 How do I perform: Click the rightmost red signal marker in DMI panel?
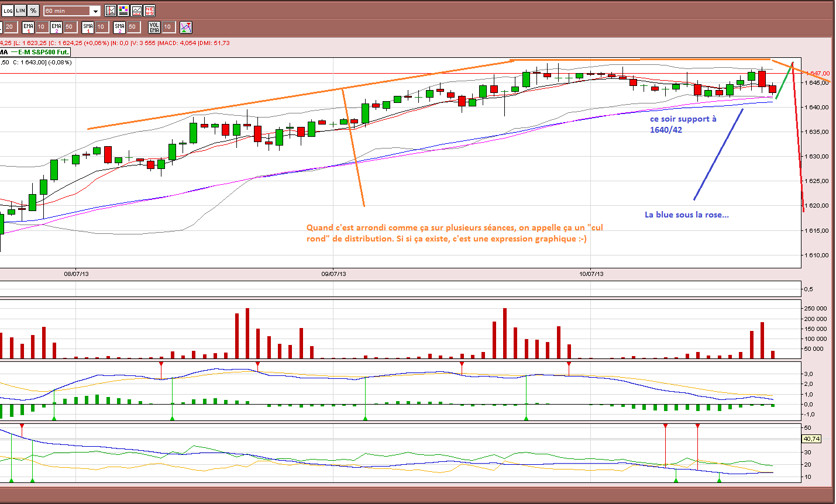[697, 427]
